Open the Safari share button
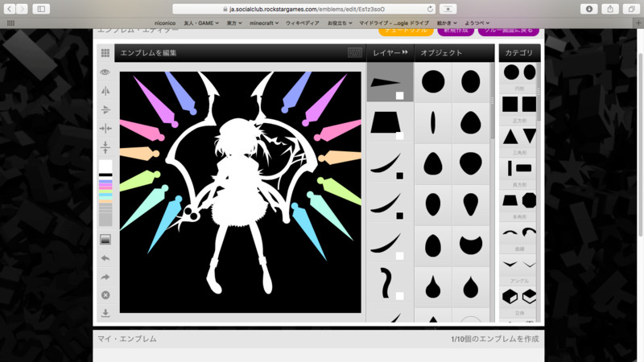This screenshot has width=644, height=362. point(610,9)
